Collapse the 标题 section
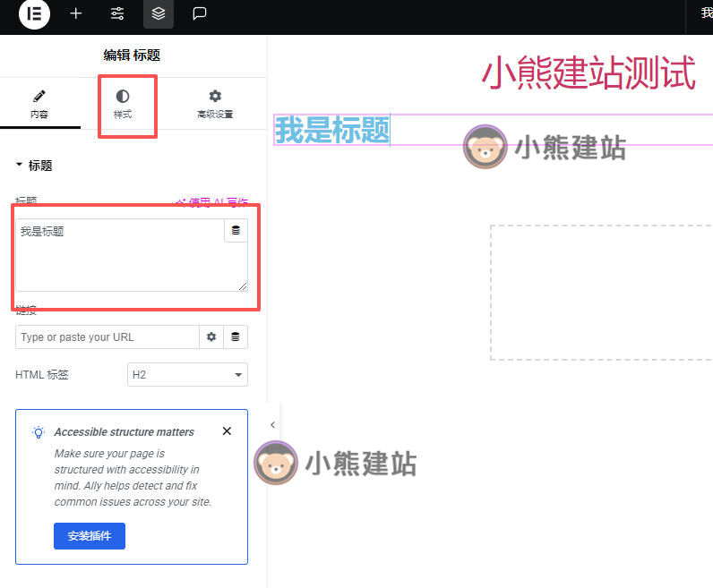The width and height of the screenshot is (713, 588). pyautogui.click(x=34, y=166)
